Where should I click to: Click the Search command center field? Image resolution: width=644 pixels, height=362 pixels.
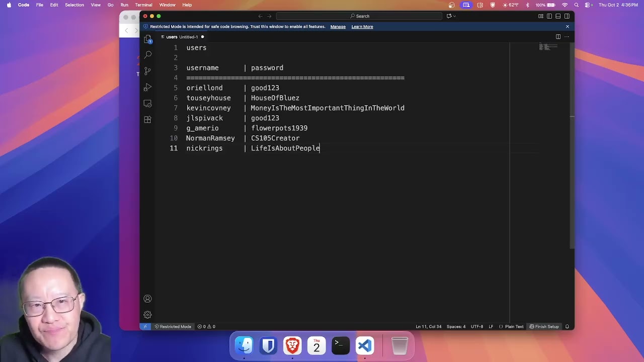[x=359, y=16]
